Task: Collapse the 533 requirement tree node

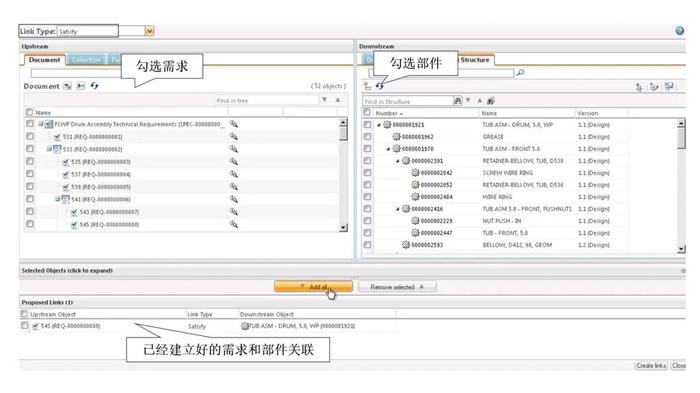Action: [49, 149]
